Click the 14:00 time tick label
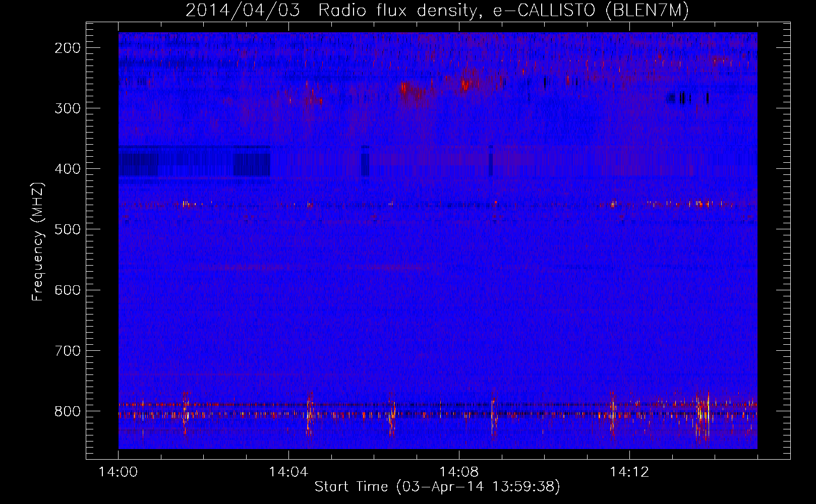 (x=118, y=472)
